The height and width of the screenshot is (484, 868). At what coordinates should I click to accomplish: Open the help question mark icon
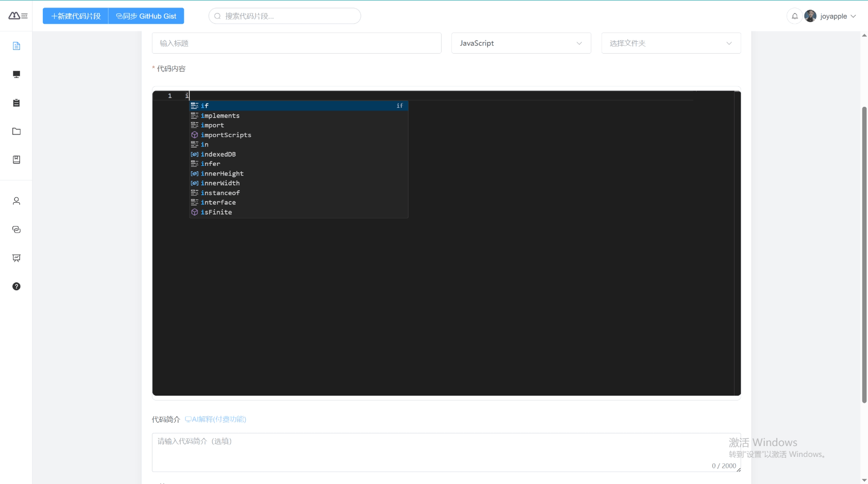pyautogui.click(x=16, y=287)
